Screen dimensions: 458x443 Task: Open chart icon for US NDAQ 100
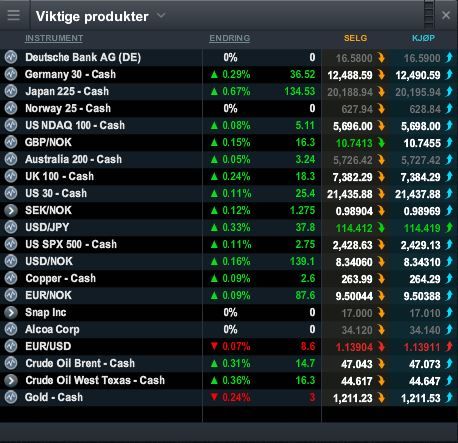(x=11, y=125)
